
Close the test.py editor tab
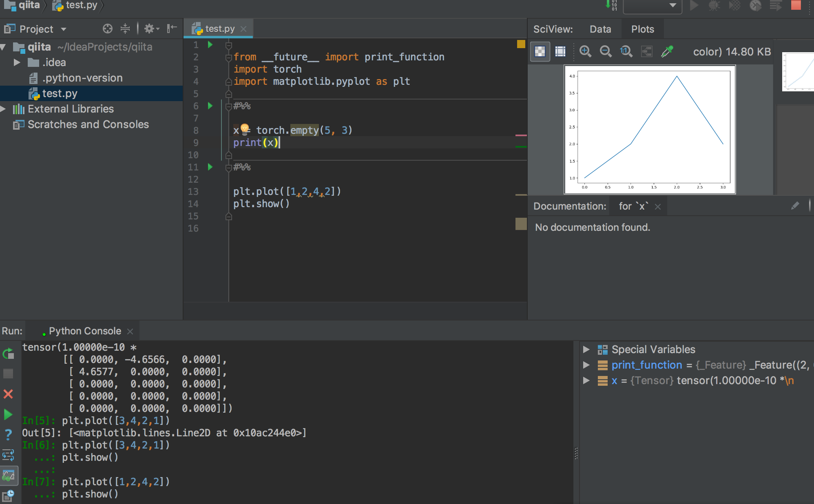click(243, 29)
